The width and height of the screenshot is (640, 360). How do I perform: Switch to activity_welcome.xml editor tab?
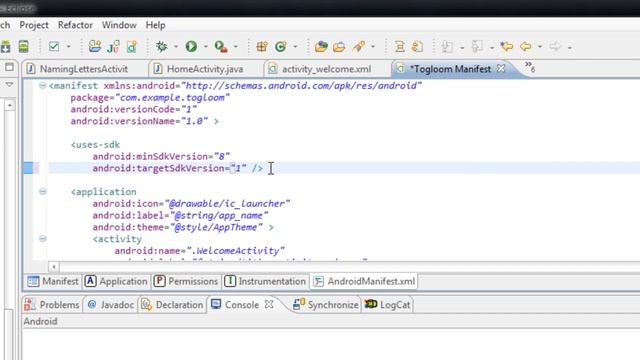point(326,69)
